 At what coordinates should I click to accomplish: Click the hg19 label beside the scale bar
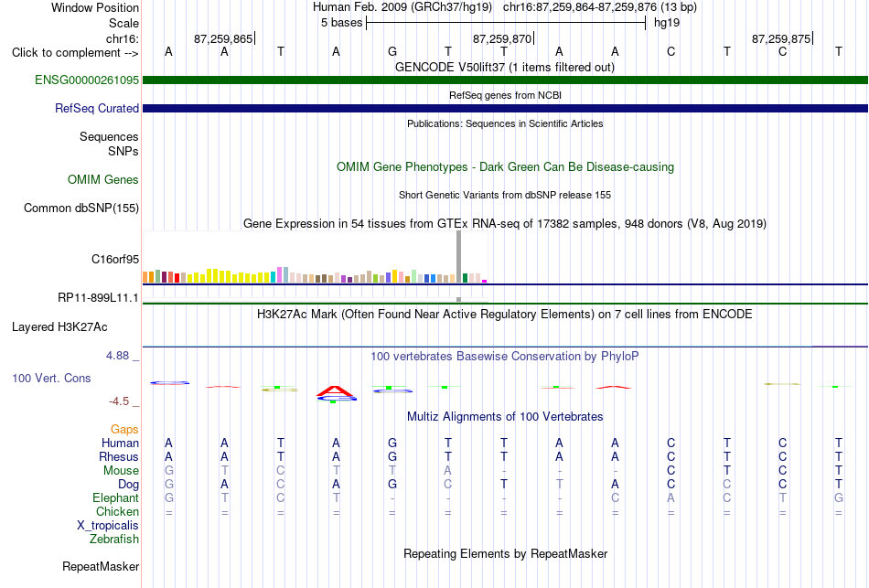pos(667,23)
